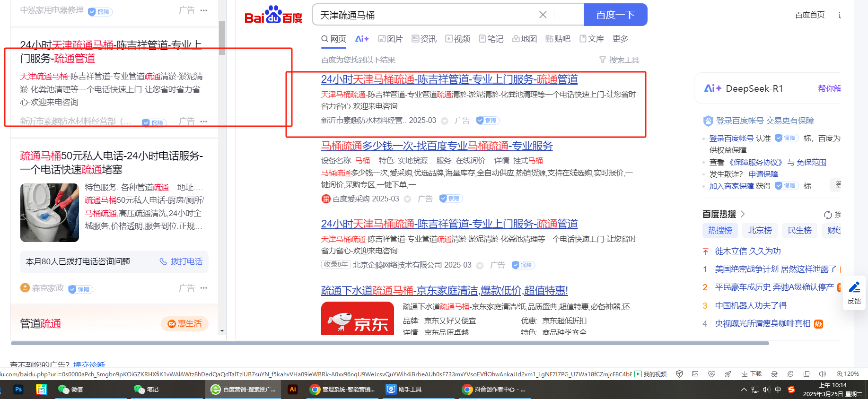
Task: Switch to the 资讯 tab
Action: [x=424, y=39]
